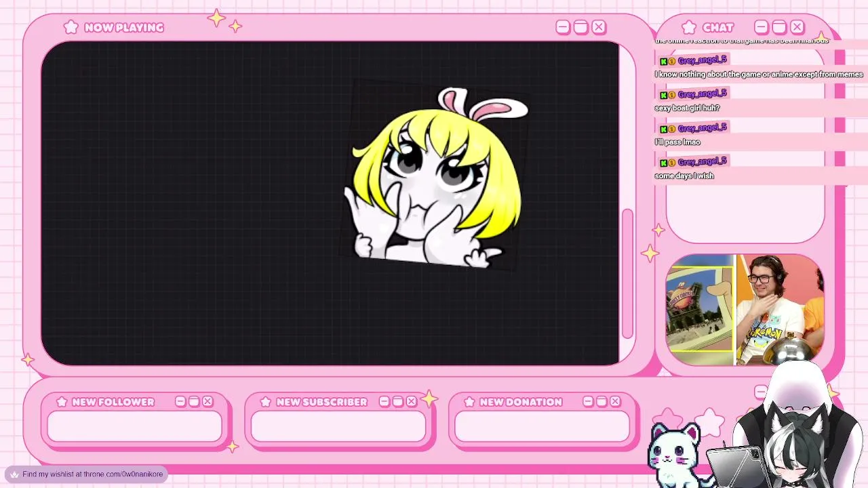The height and width of the screenshot is (488, 868).
Task: Click the New Follower name field
Action: point(134,426)
